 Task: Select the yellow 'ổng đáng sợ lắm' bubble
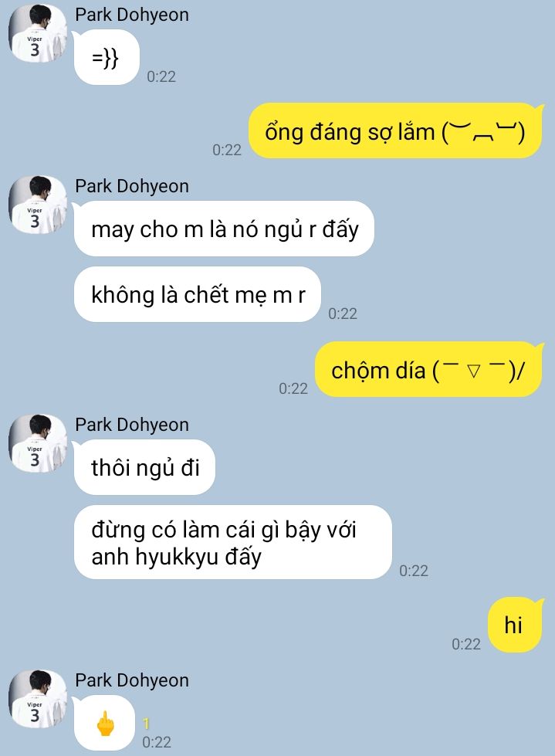click(x=395, y=131)
